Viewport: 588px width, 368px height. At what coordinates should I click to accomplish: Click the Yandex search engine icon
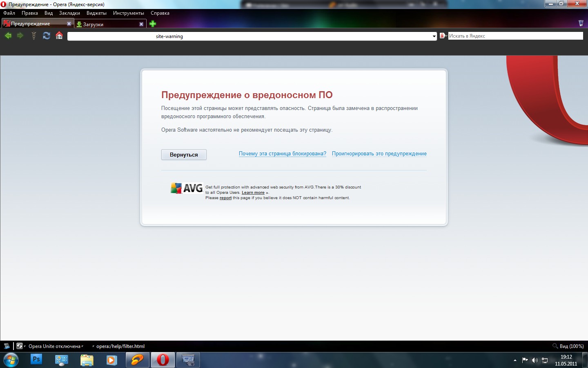click(x=443, y=36)
